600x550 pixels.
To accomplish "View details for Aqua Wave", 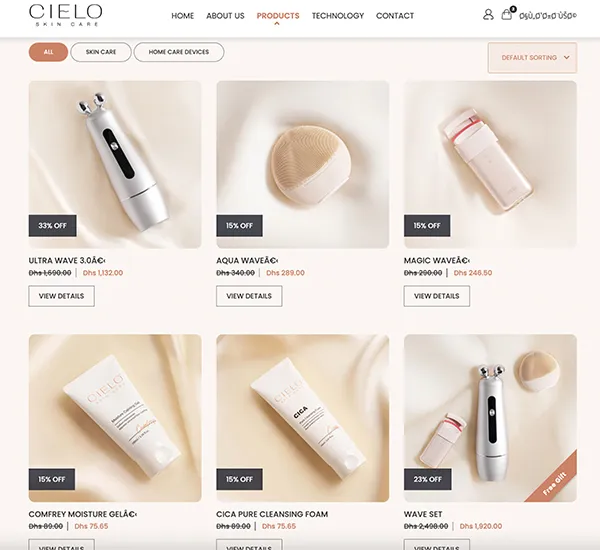I will point(249,296).
